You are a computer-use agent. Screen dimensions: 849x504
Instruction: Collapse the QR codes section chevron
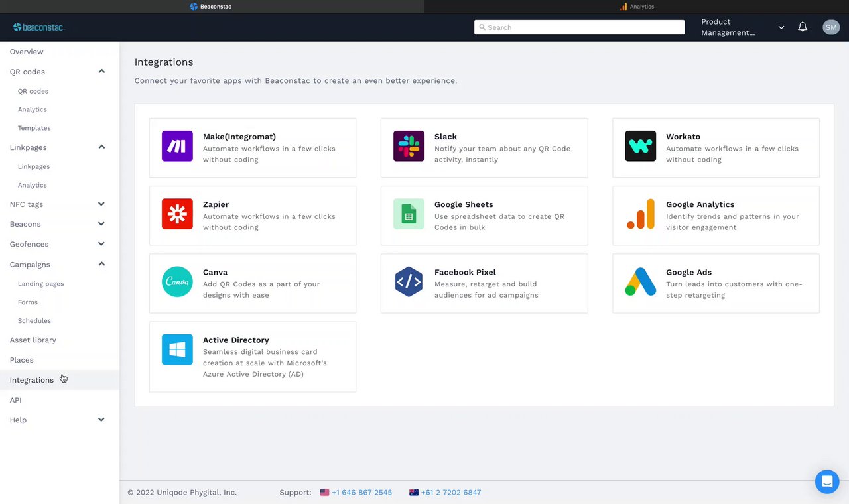(x=101, y=72)
